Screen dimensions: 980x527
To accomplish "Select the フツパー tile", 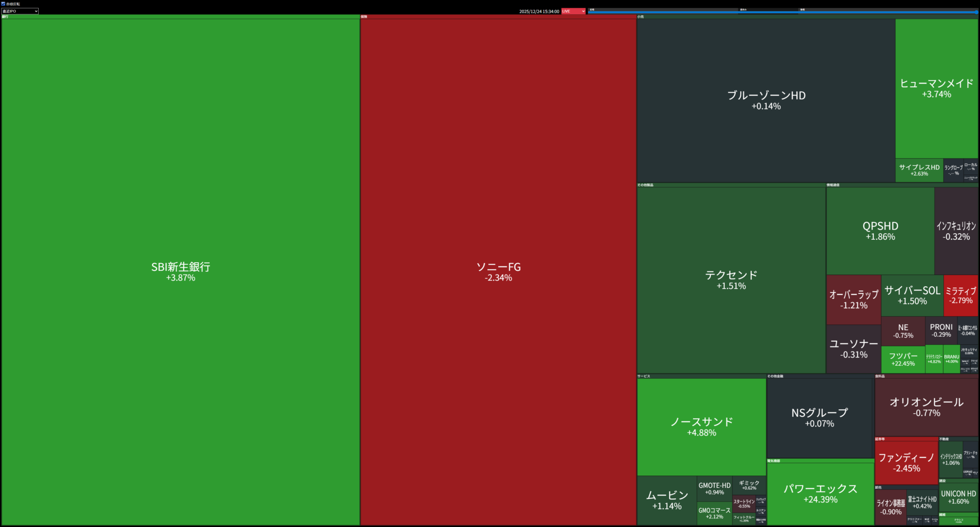I will (x=903, y=359).
